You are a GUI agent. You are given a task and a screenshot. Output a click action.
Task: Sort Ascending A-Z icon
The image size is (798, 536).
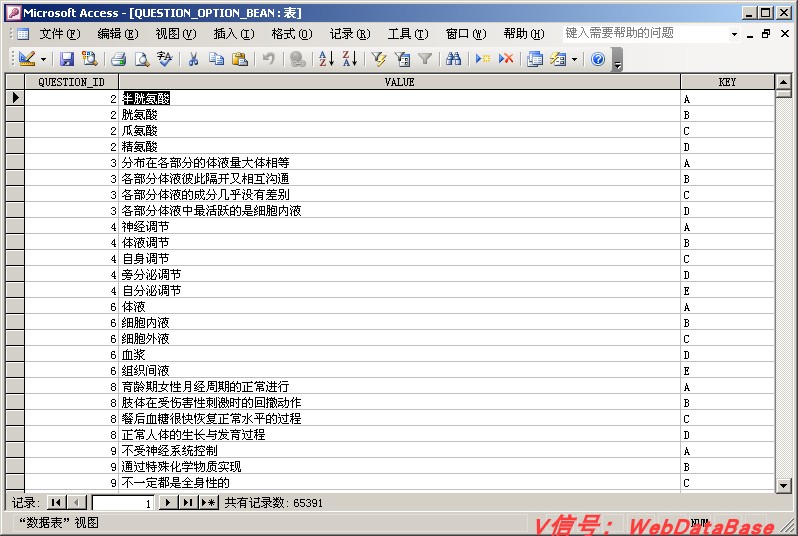click(x=326, y=59)
